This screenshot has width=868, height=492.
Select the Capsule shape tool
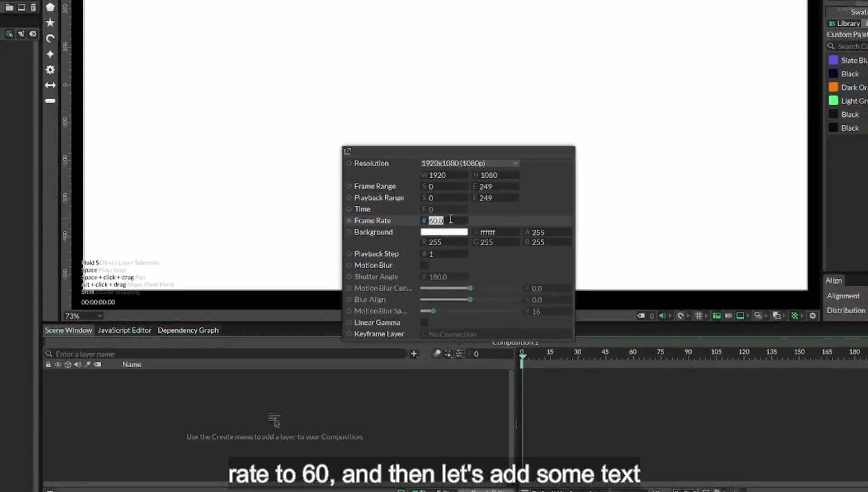click(50, 101)
